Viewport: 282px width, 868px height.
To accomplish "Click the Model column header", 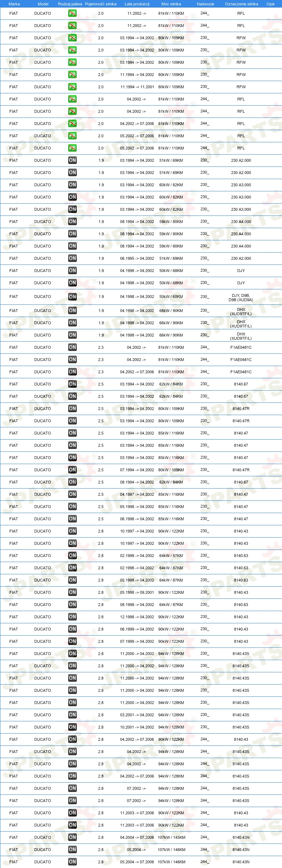I will (x=43, y=4).
